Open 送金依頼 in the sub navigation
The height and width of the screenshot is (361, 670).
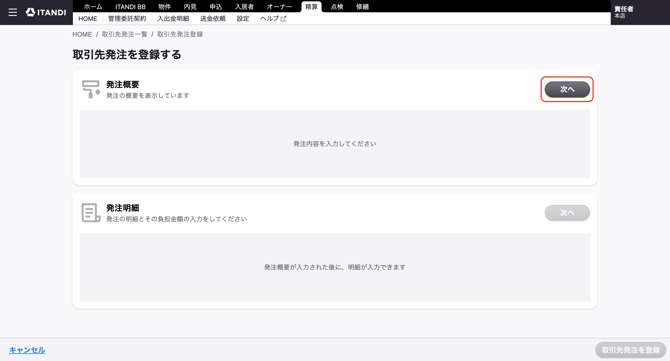tap(213, 19)
